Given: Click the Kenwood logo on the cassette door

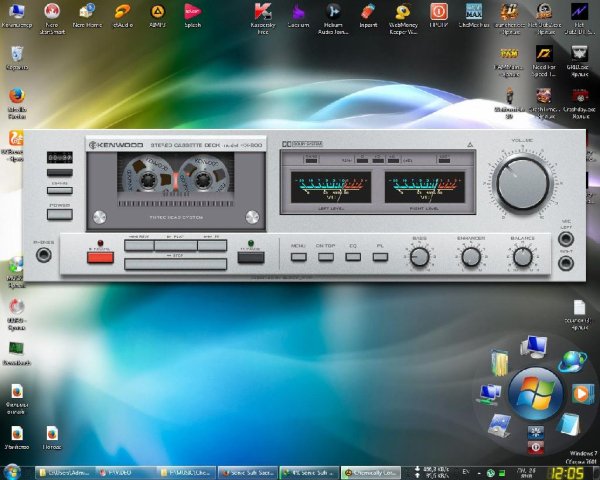Looking at the screenshot, I should tap(116, 145).
